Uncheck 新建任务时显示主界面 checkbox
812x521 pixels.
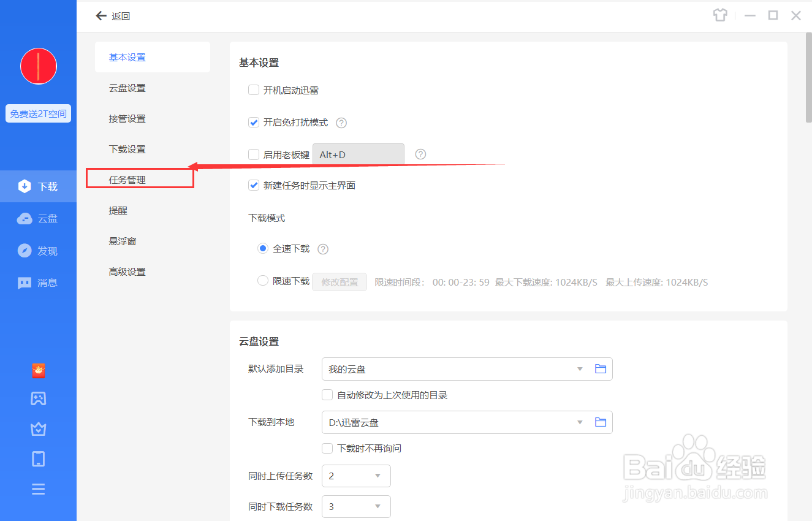tap(254, 185)
